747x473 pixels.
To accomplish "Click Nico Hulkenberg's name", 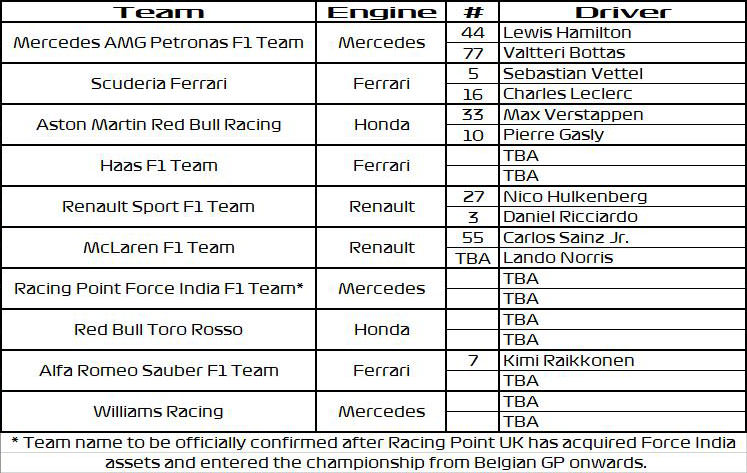I will 575,196.
